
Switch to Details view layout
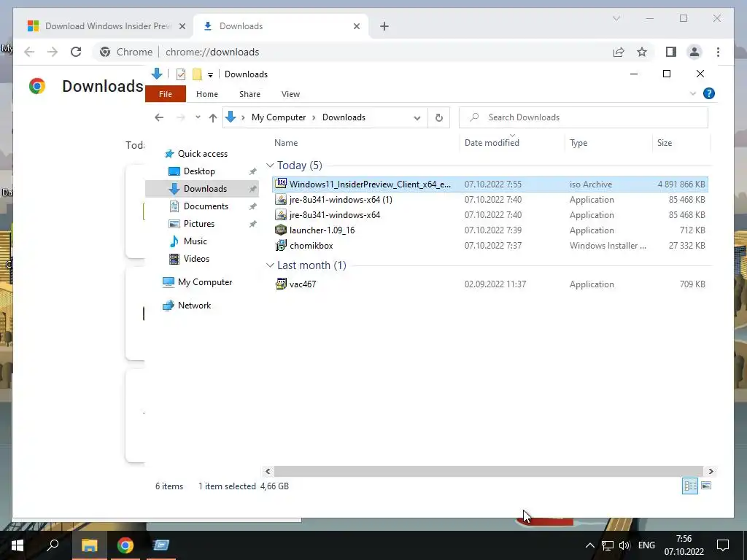[690, 485]
